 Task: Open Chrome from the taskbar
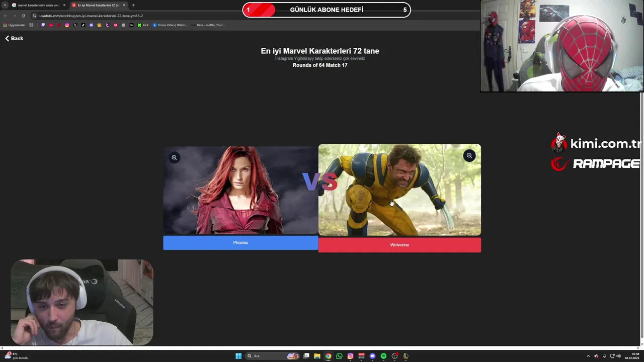[328, 356]
